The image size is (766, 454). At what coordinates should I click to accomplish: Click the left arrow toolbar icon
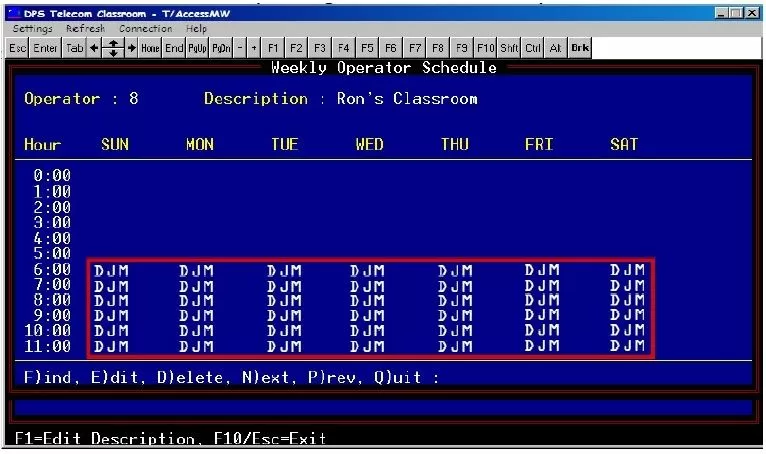click(x=95, y=47)
